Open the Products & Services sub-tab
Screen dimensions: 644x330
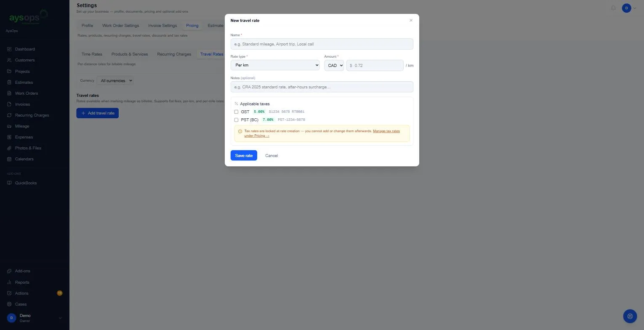click(130, 54)
